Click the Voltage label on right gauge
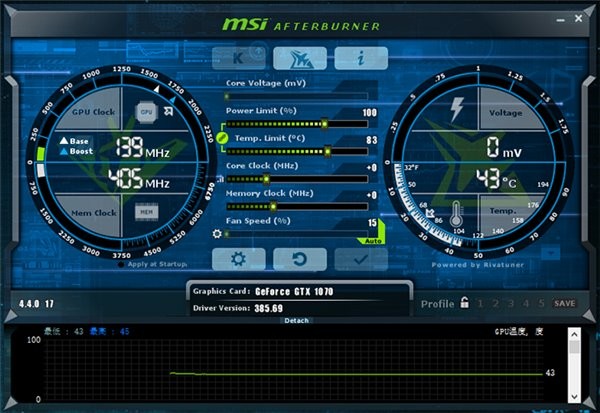This screenshot has width=600, height=413. pos(505,113)
